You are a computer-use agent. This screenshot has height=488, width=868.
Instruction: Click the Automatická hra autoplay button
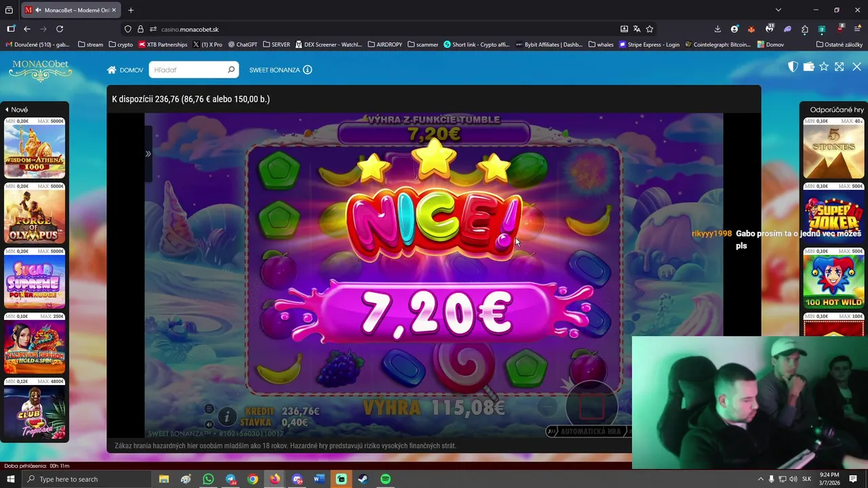(x=589, y=431)
